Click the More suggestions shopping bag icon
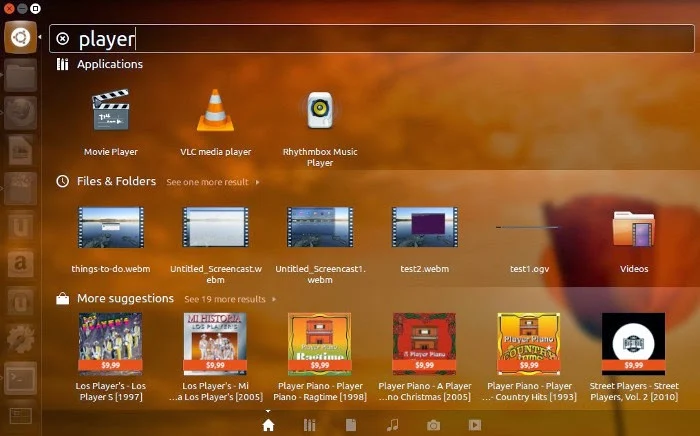 [62, 299]
